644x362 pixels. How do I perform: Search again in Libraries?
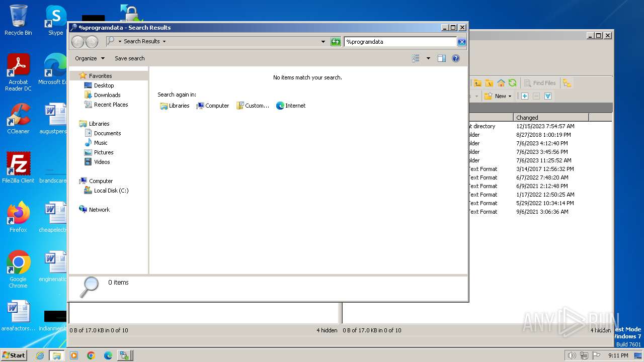point(175,106)
